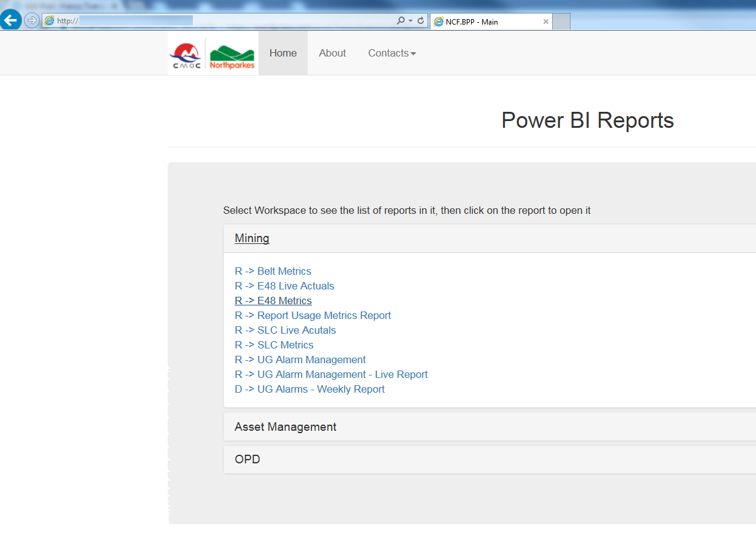Open the Contacts dropdown menu
The image size is (756, 542).
392,53
